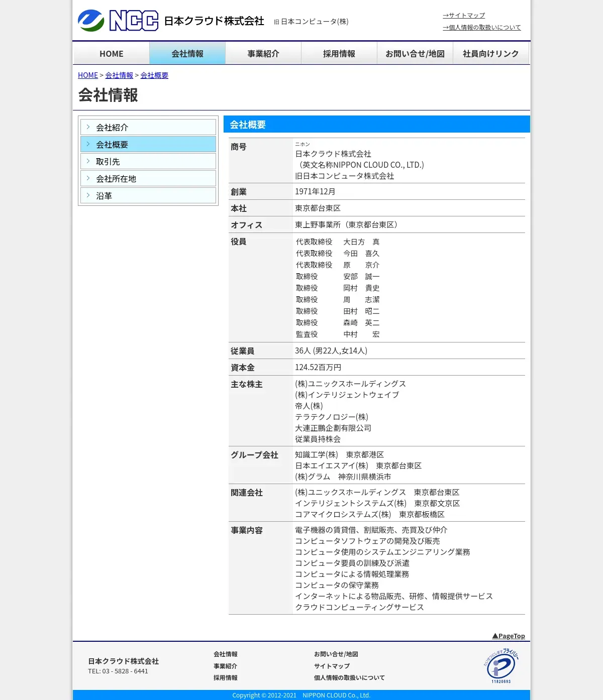603x700 pixels.
Task: Select 会社紹介 in the side menu
Action: point(148,127)
